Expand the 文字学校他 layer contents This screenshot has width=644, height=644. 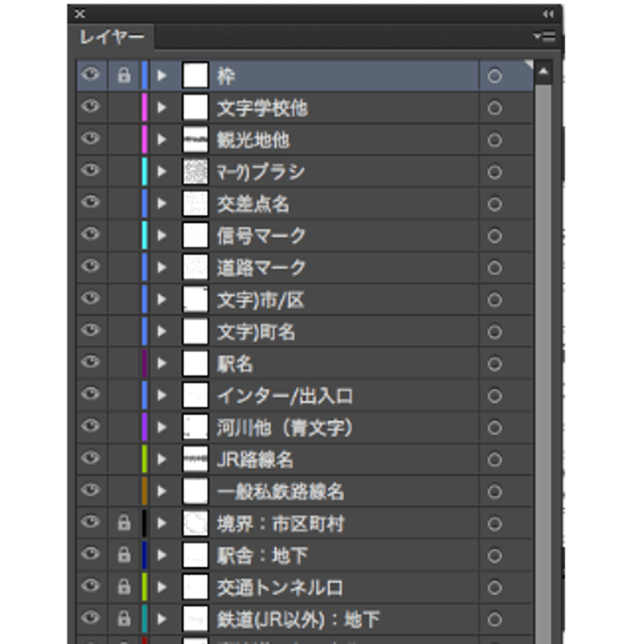[162, 108]
